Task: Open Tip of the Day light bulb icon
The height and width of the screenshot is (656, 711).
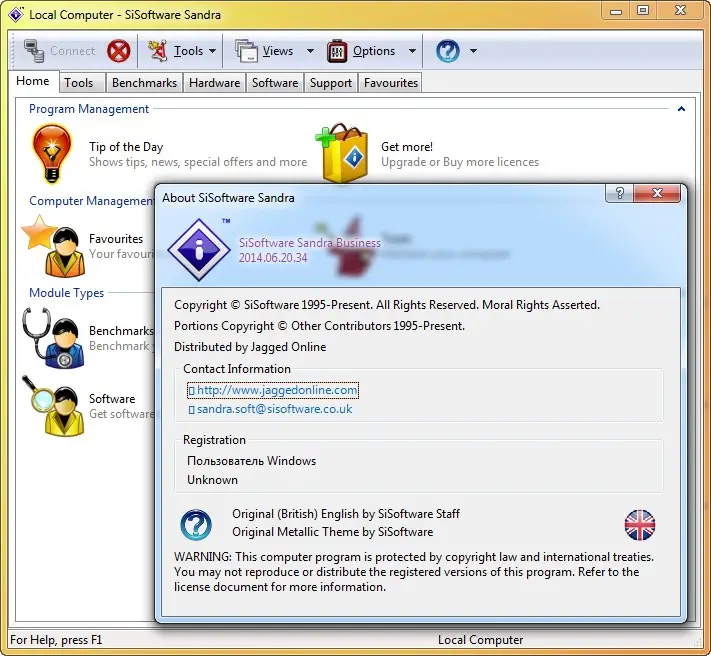Action: click(52, 154)
